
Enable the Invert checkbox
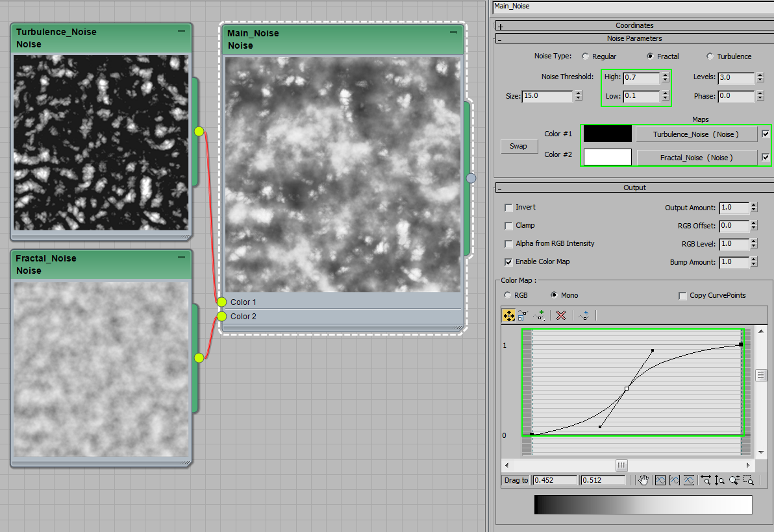point(508,208)
